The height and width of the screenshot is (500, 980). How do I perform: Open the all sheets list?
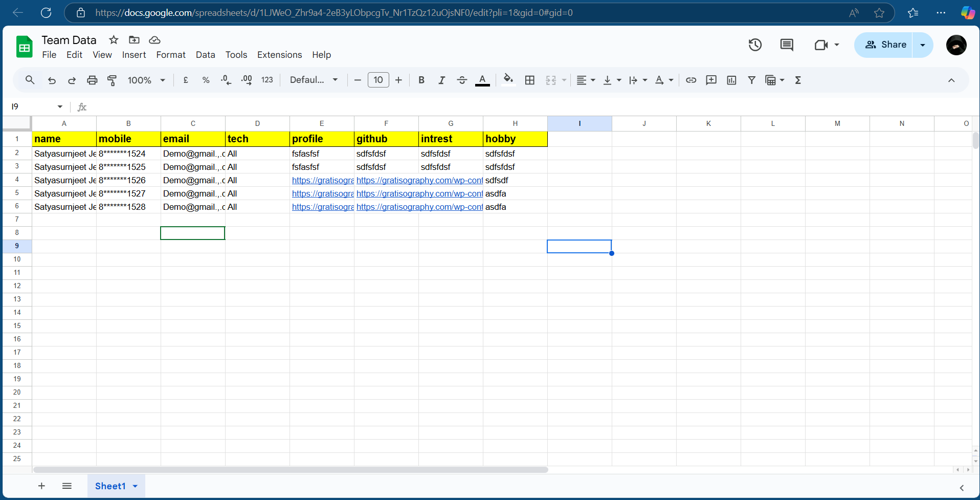(67, 486)
